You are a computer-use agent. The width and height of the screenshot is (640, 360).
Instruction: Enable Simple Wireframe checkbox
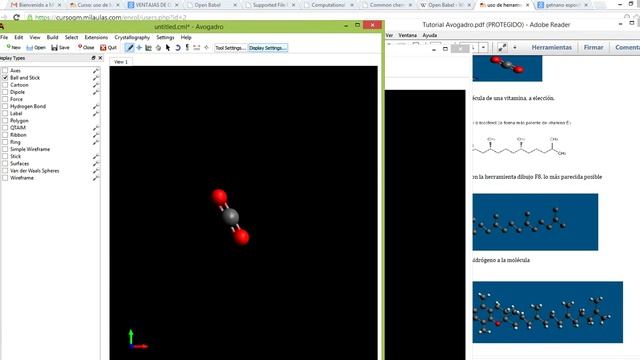pos(5,149)
